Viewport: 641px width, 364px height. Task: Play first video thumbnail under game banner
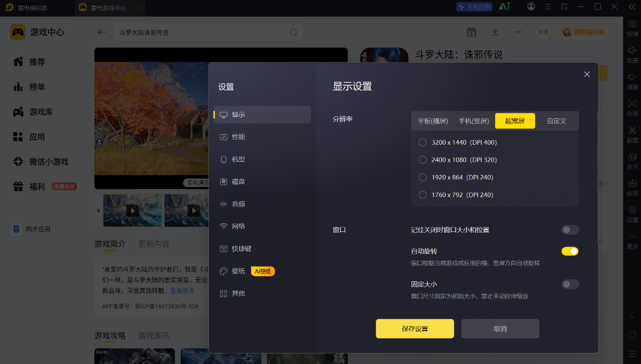133,210
